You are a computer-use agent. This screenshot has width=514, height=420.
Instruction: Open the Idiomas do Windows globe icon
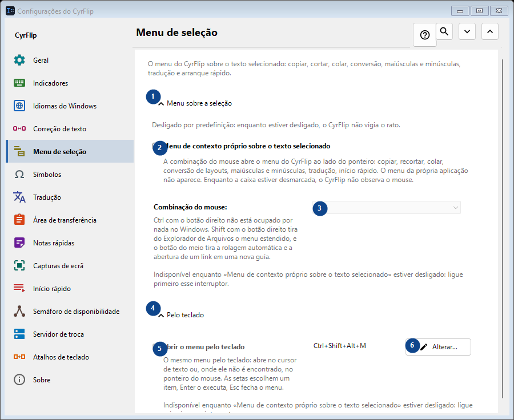point(19,106)
